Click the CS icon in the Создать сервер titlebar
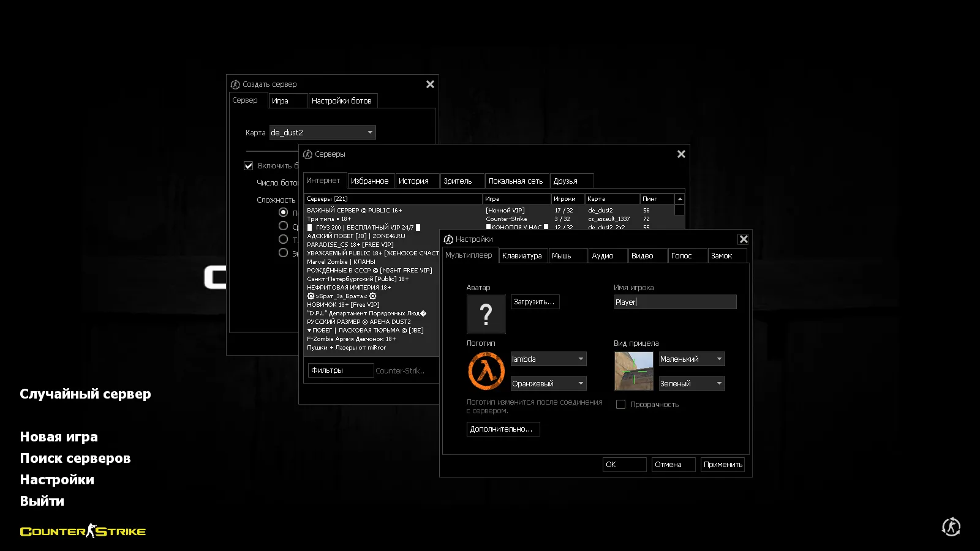Image resolution: width=980 pixels, height=551 pixels. click(x=234, y=84)
